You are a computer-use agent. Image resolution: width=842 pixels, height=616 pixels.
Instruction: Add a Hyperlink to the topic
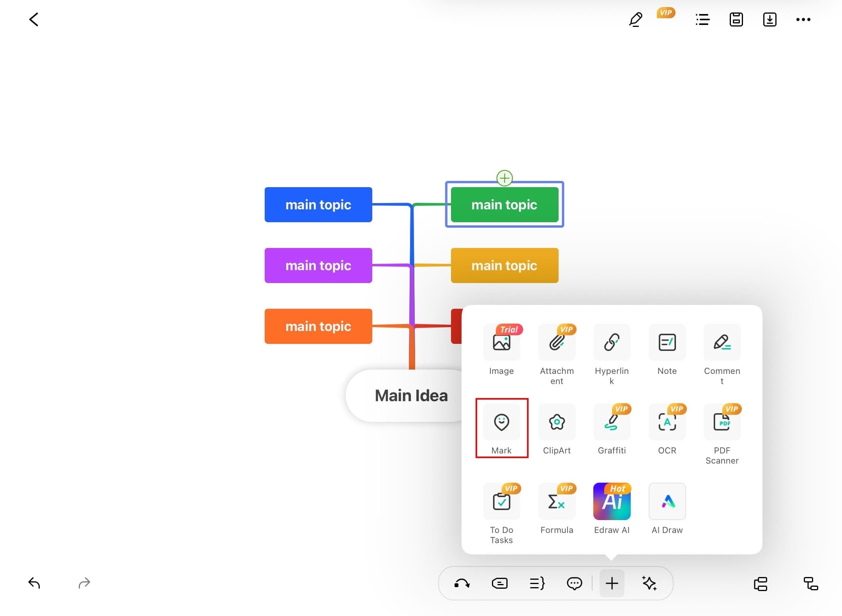pyautogui.click(x=612, y=343)
